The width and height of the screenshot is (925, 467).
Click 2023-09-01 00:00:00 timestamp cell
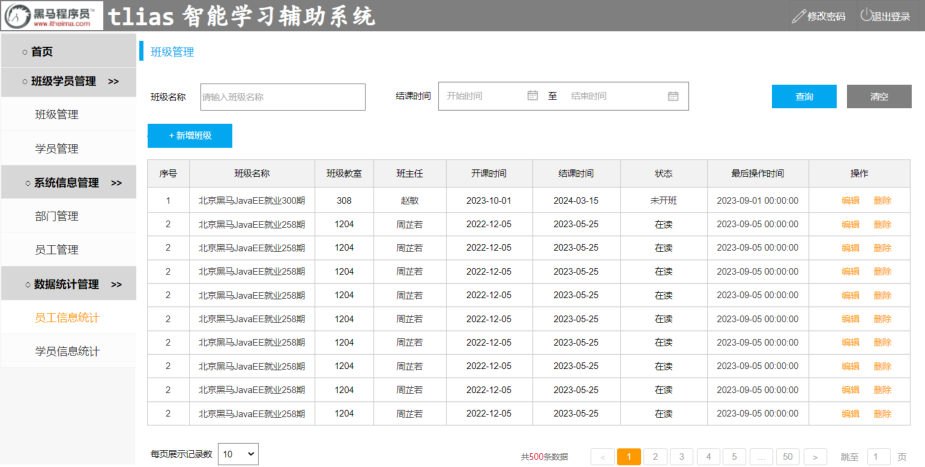click(757, 200)
